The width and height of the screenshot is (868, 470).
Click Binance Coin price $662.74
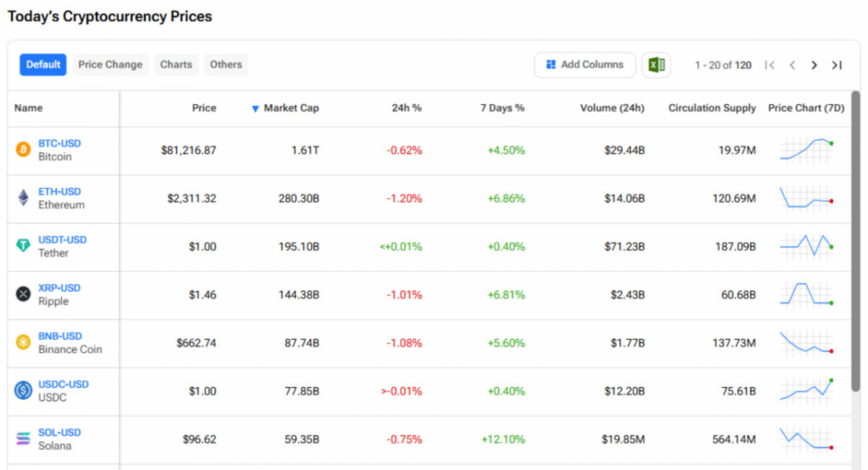click(x=196, y=343)
